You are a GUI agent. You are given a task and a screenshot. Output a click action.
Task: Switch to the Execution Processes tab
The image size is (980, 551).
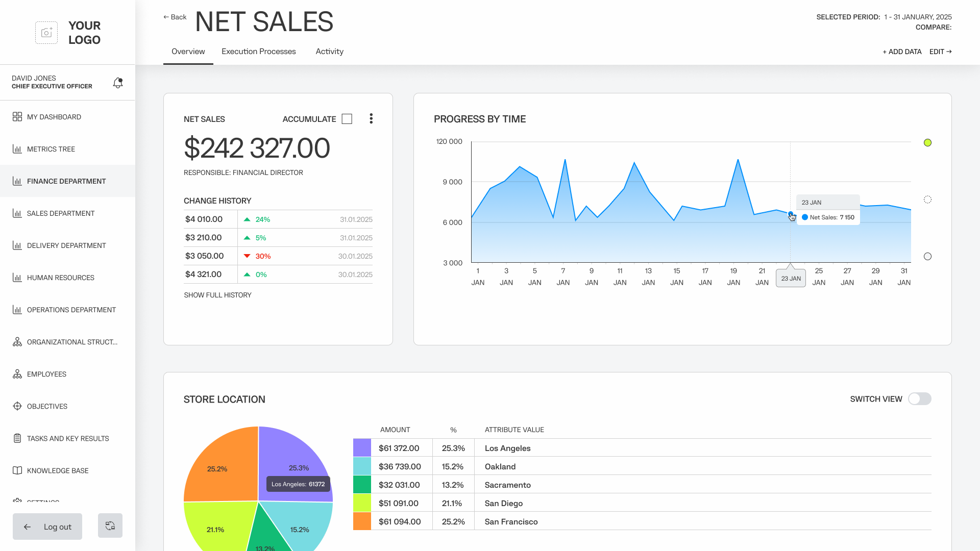tap(258, 52)
